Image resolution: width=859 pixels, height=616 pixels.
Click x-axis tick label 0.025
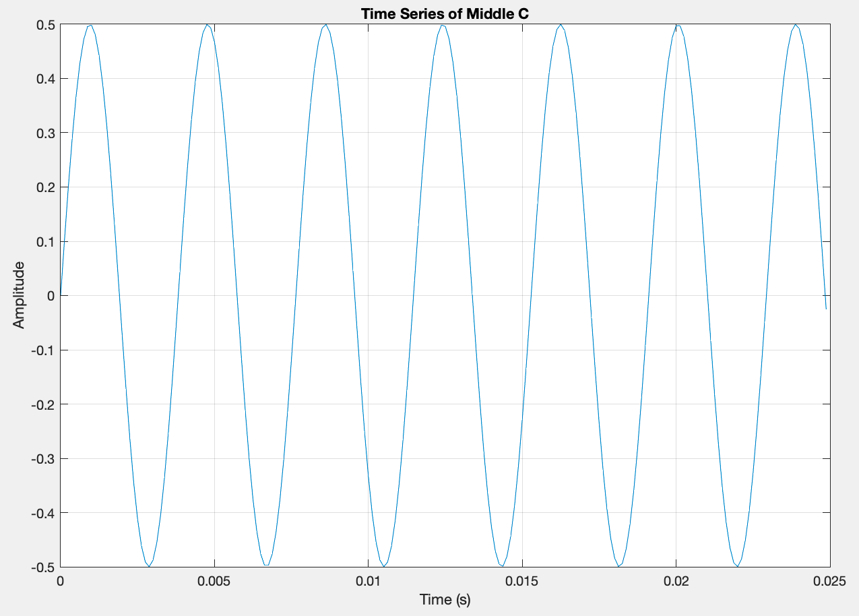829,581
